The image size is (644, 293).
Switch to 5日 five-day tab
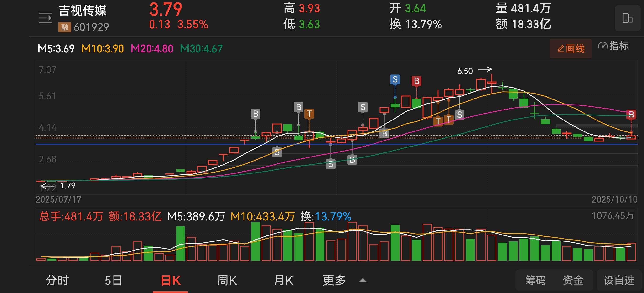[x=113, y=280]
